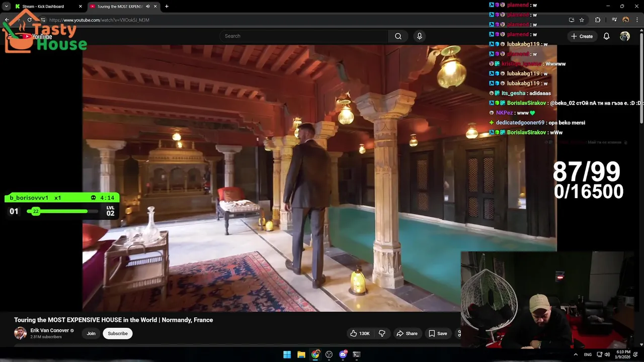Screen dimensions: 644x362
Task: Share the video
Action: [x=407, y=333]
